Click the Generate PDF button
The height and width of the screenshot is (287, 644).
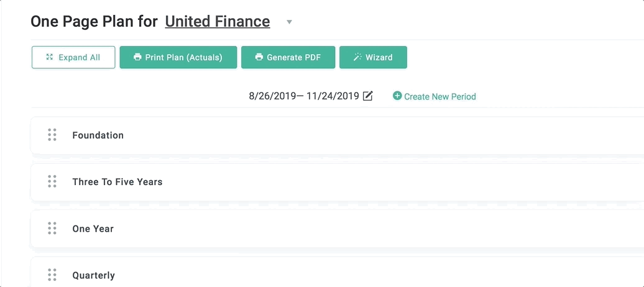coord(288,57)
